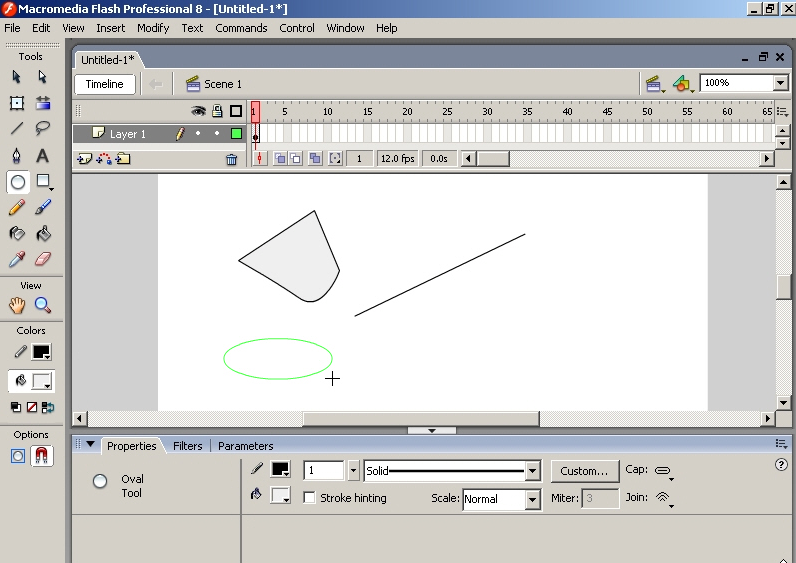Select the Lasso tool
796x563 pixels.
point(43,128)
